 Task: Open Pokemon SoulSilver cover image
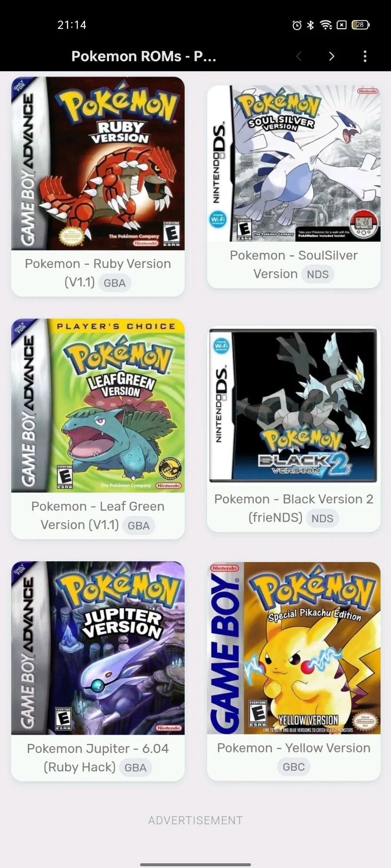(294, 163)
